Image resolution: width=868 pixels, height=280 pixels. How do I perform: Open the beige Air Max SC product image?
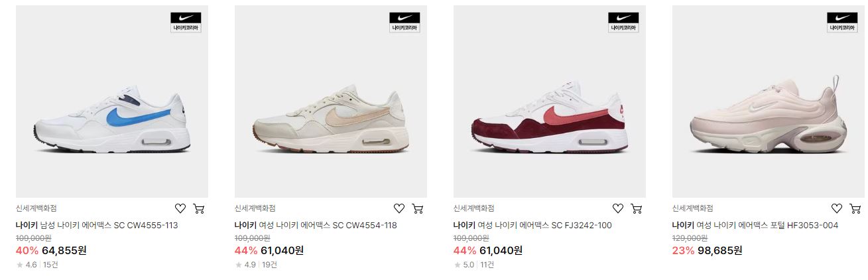coord(331,102)
